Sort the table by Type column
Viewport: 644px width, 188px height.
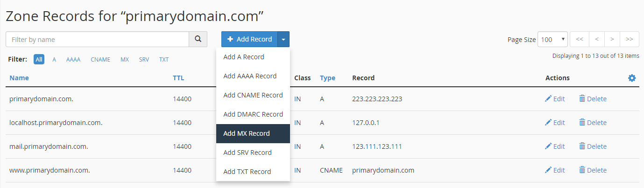tap(327, 78)
